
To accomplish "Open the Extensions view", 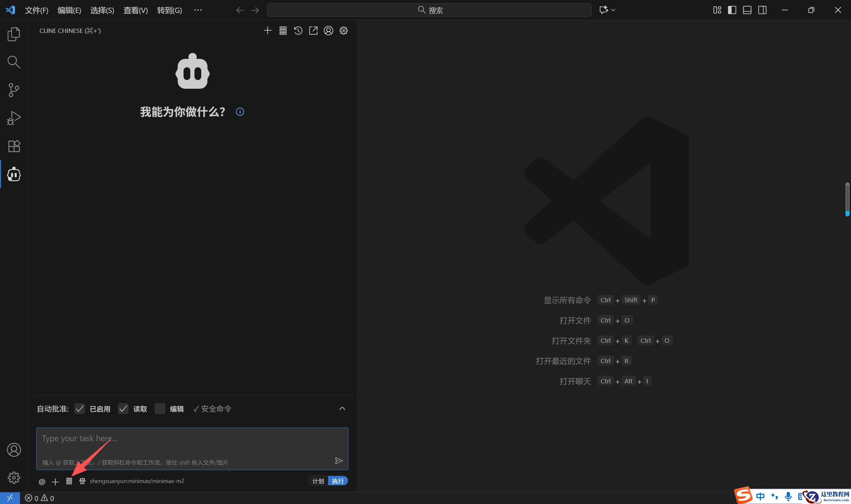I will click(x=14, y=146).
